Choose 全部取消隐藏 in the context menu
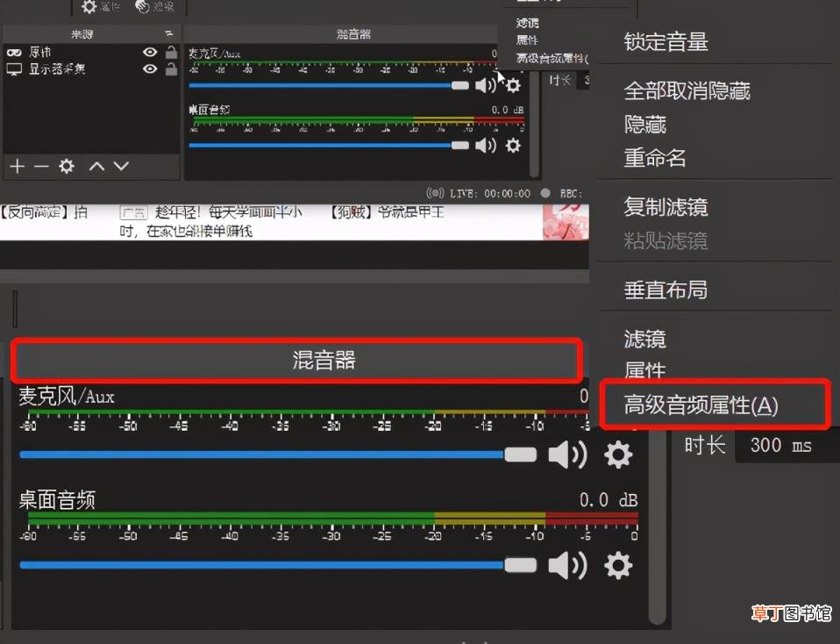The height and width of the screenshot is (644, 840). tap(687, 90)
